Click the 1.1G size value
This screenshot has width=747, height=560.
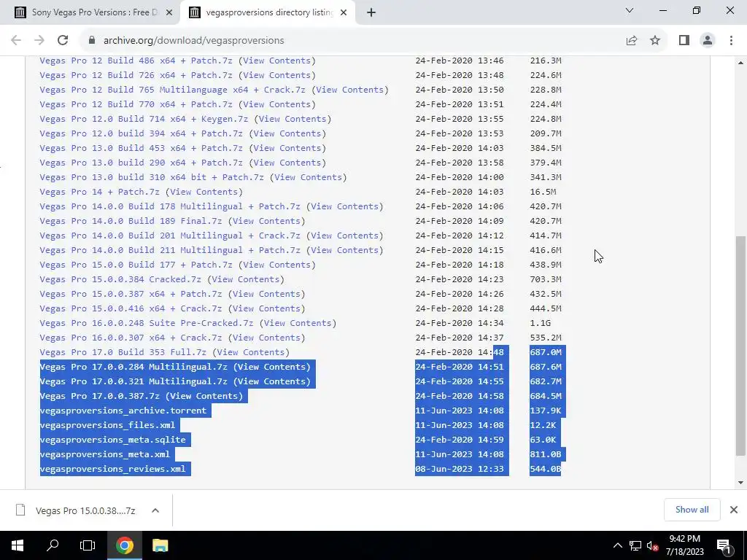(541, 323)
